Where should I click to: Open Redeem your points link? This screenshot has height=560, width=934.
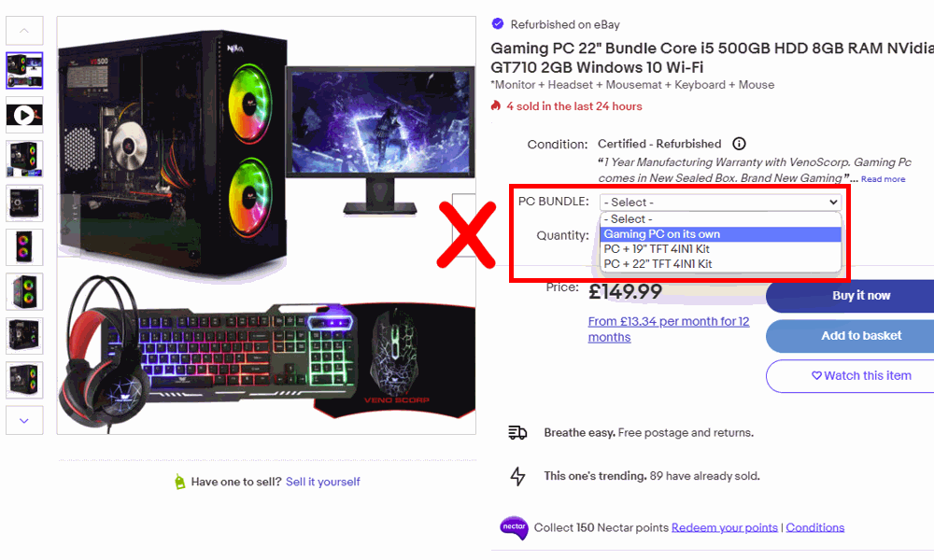point(725,527)
